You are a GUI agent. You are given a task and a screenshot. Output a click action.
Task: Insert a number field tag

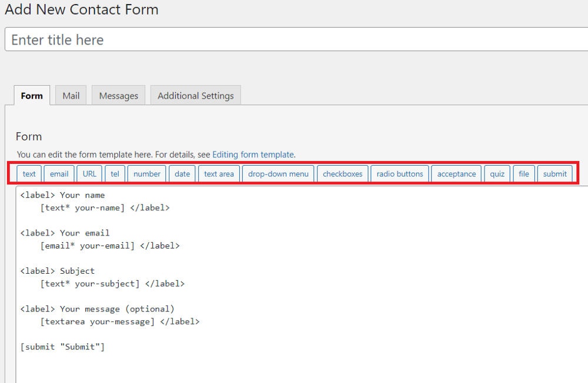[146, 173]
